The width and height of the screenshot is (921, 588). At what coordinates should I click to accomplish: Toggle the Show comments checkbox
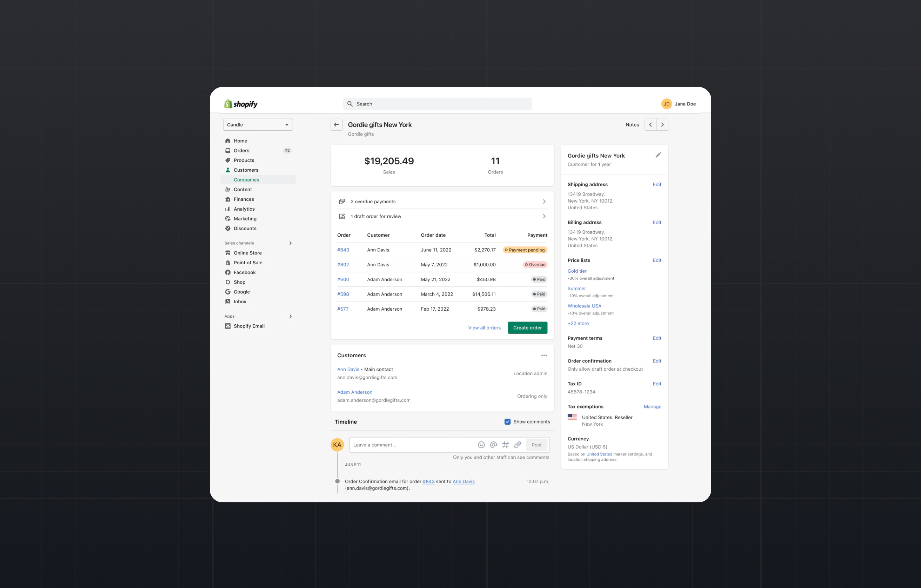pyautogui.click(x=507, y=422)
